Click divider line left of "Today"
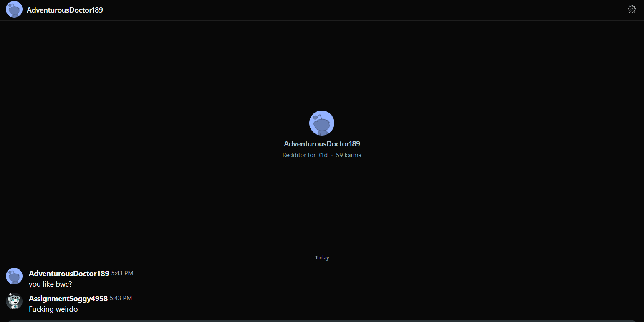This screenshot has width=644, height=322. [157, 257]
